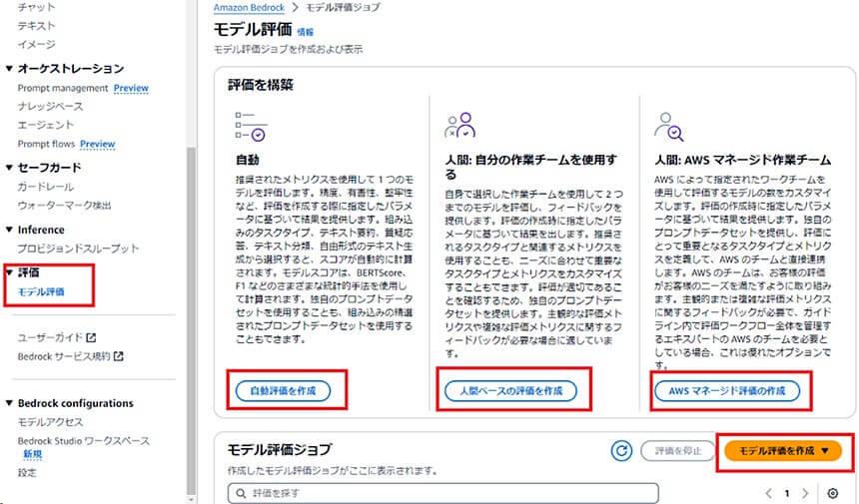Viewport: 859px width, 504px height.
Task: Open Prompt flows in the sidebar
Action: (46, 144)
